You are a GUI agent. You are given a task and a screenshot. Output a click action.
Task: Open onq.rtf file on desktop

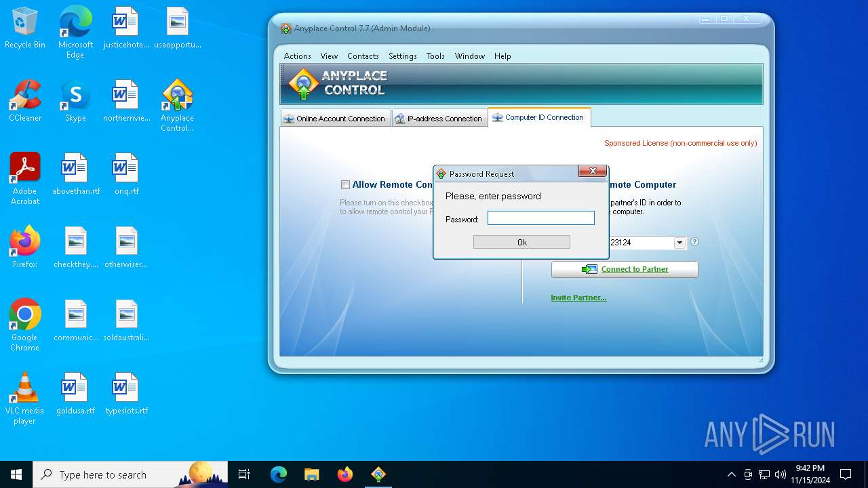pos(126,174)
